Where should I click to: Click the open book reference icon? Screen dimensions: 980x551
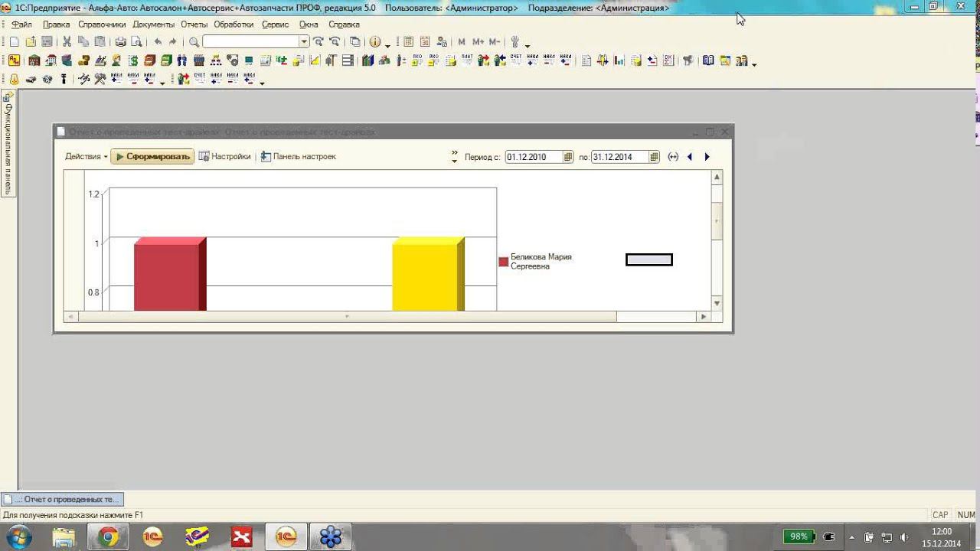pyautogui.click(x=708, y=60)
